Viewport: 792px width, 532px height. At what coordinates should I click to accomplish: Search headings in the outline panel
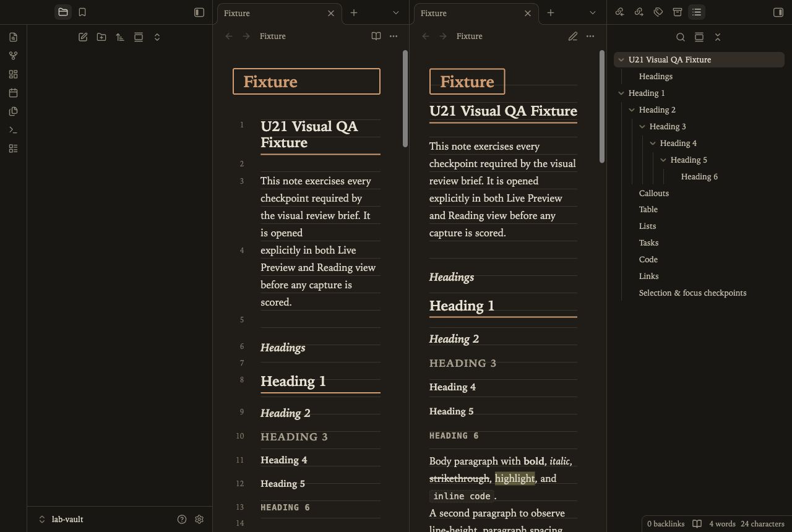click(x=681, y=37)
